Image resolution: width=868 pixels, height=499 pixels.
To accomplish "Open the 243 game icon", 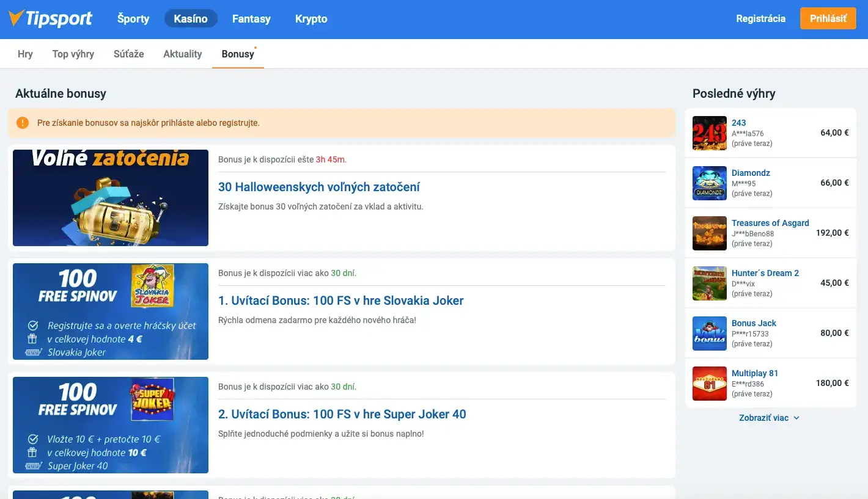I will click(709, 133).
